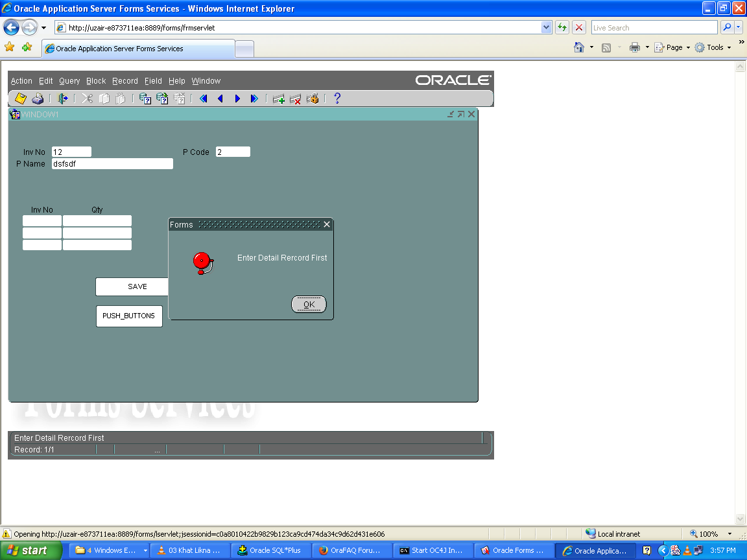Go to the first record arrow
The image size is (747, 560).
(x=203, y=99)
